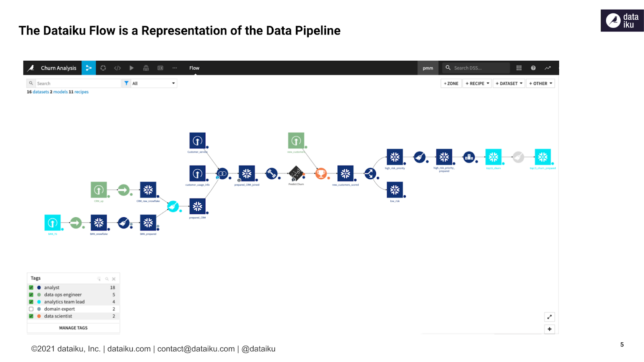This screenshot has height=362, width=644.
Task: Click the Flow icon in top navigation
Action: [89, 68]
